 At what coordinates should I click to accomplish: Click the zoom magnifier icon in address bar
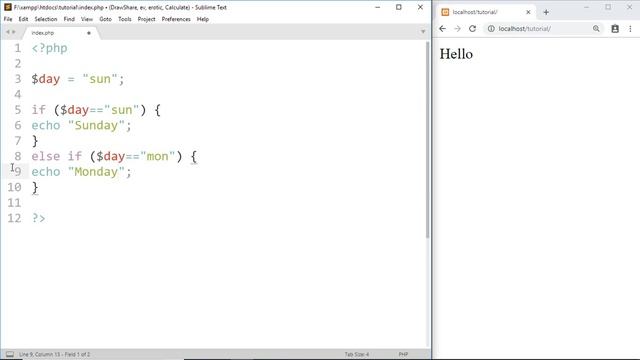596,29
